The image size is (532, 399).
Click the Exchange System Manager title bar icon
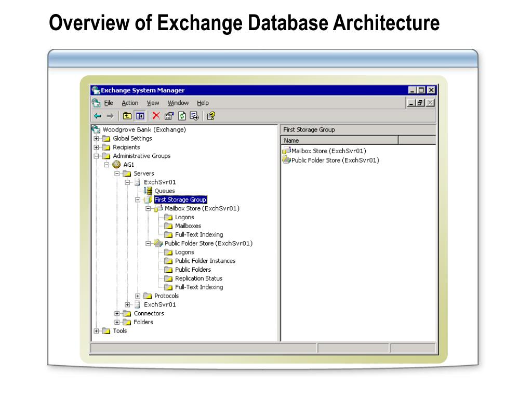(96, 90)
